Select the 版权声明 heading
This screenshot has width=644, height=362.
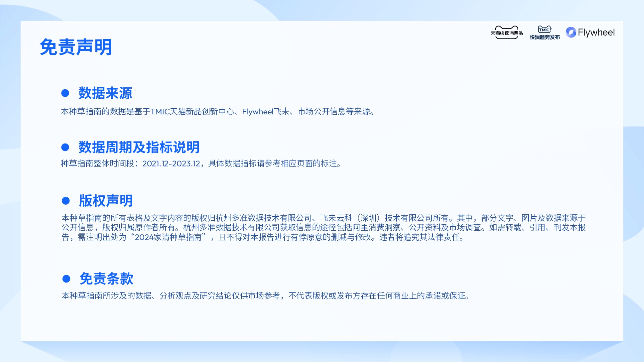point(106,200)
